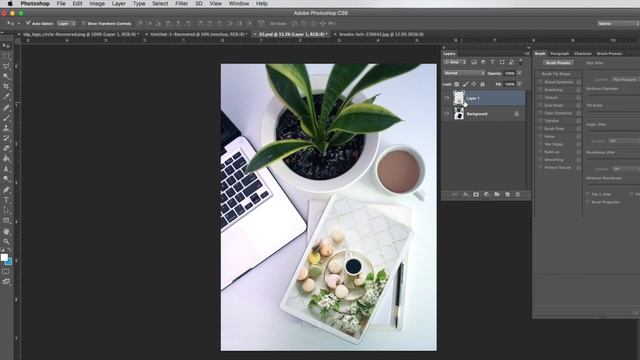Click the Brush Presets button
Screen dimensions: 640x360
click(558, 63)
